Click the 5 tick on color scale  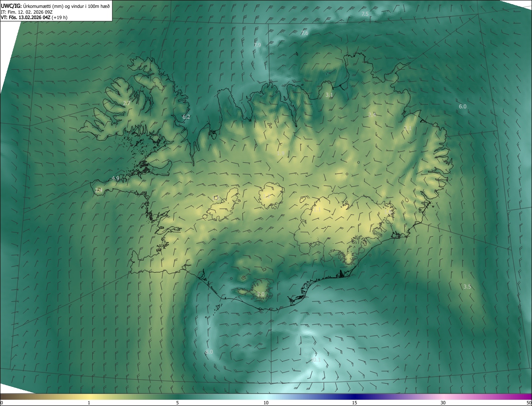[x=177, y=403]
